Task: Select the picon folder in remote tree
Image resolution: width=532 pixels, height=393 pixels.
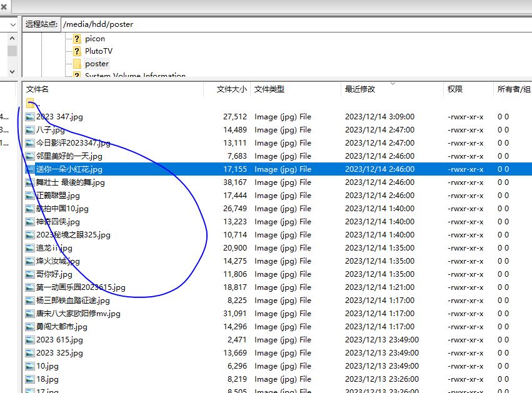Action: point(95,39)
